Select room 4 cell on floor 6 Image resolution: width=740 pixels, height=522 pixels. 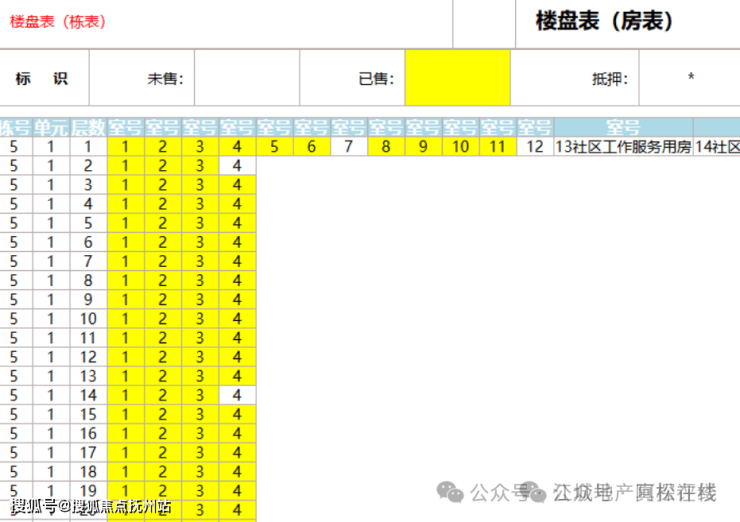pos(237,242)
